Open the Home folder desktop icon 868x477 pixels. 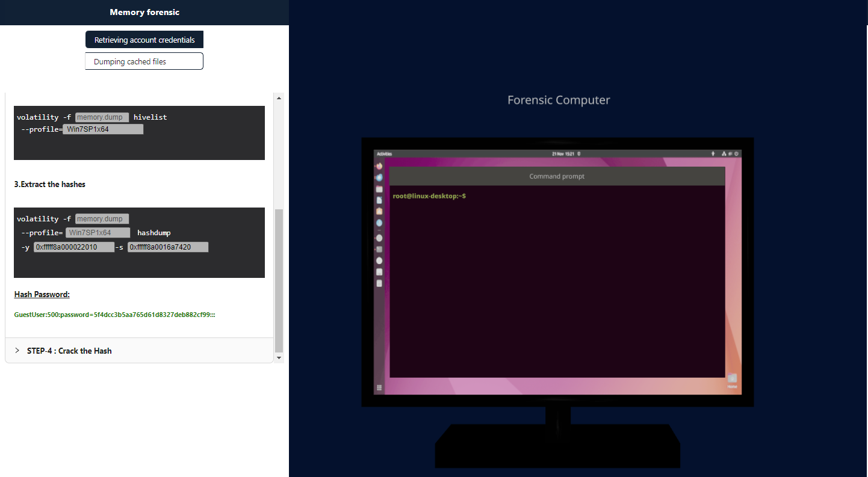point(732,379)
